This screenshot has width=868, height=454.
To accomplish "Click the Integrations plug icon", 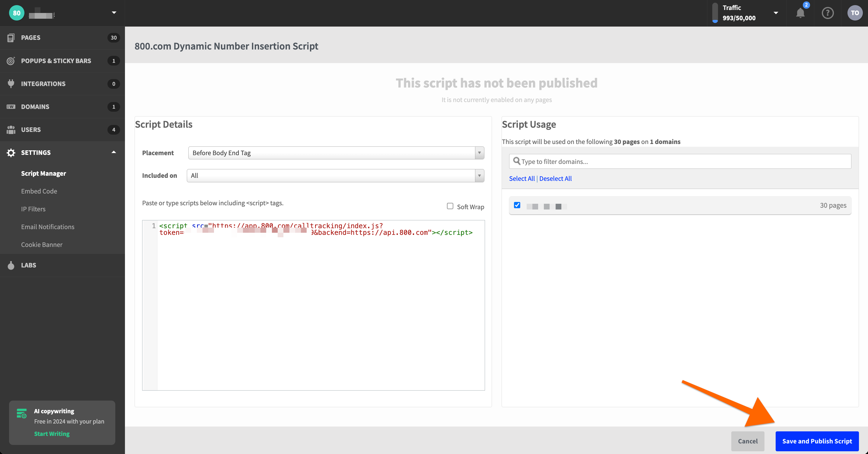I will pyautogui.click(x=11, y=84).
